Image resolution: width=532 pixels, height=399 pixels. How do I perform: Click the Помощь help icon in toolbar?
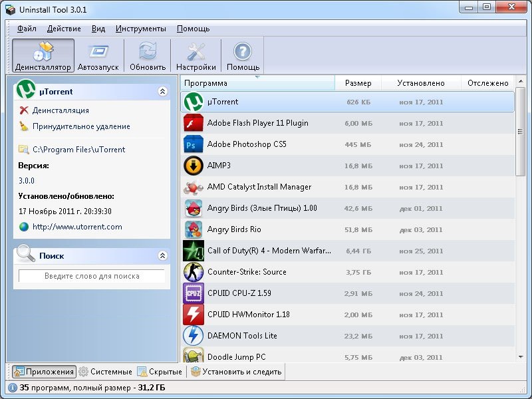pyautogui.click(x=243, y=56)
